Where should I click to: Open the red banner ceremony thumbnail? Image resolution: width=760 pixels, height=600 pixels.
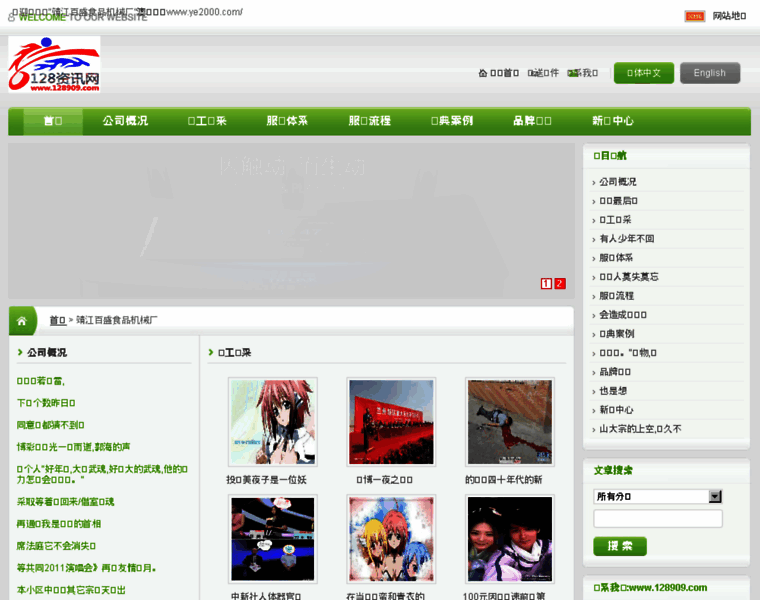coord(391,422)
